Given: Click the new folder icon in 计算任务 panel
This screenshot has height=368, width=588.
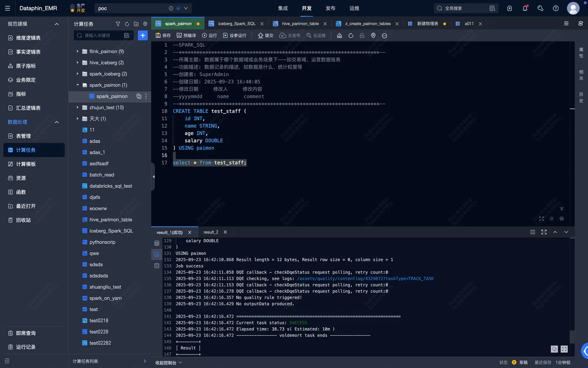Looking at the screenshot, I should click(136, 24).
